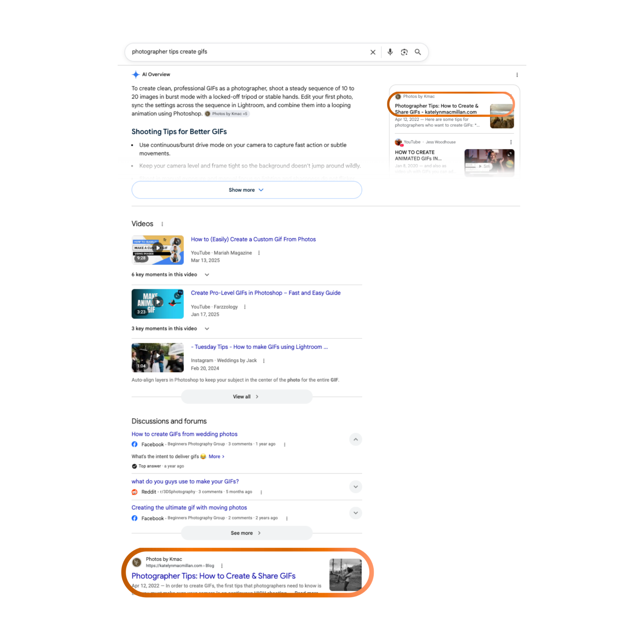The width and height of the screenshot is (644, 644).
Task: Click the Photos by Kmac result image thumbnail
Action: (345, 575)
